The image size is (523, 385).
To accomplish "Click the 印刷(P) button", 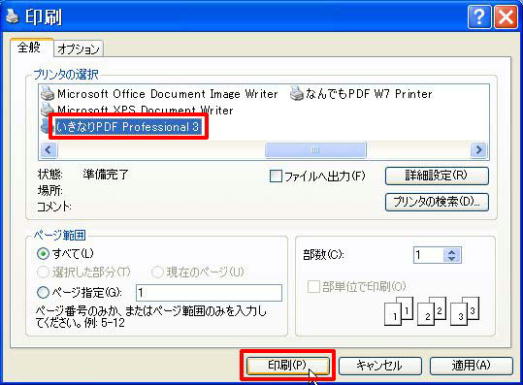I will (x=288, y=365).
